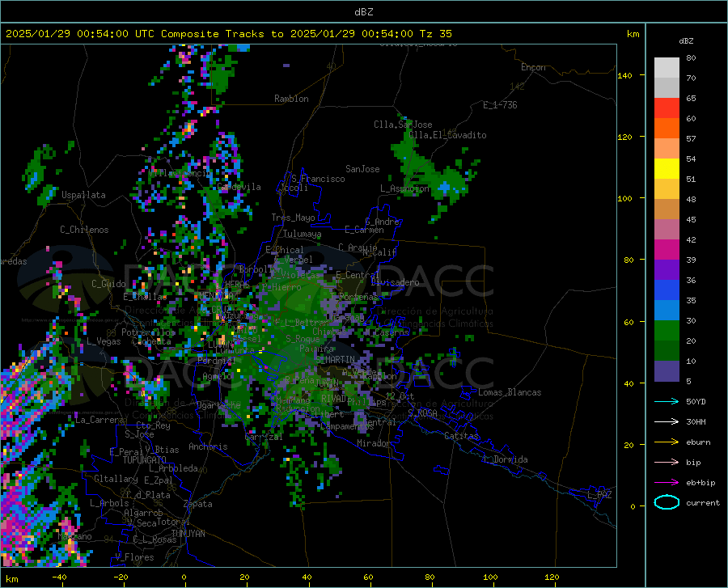Click the 'L_Vegas' map label
Screen dimensions: 728x588
(104, 341)
